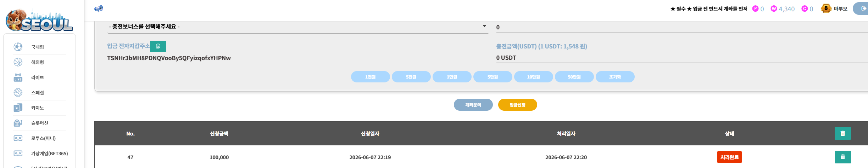The width and height of the screenshot is (868, 168).
Task: Open the 충전보너스 selection dropdown
Action: point(298,27)
